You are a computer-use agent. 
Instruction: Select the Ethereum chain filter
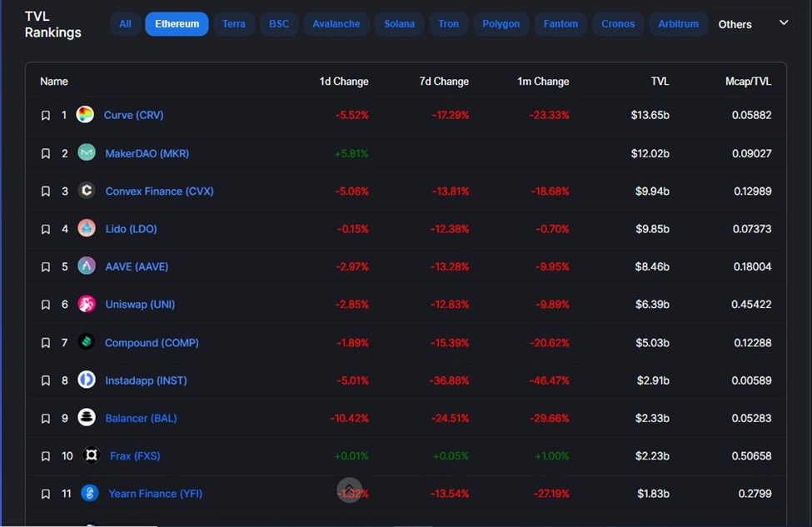coord(177,24)
